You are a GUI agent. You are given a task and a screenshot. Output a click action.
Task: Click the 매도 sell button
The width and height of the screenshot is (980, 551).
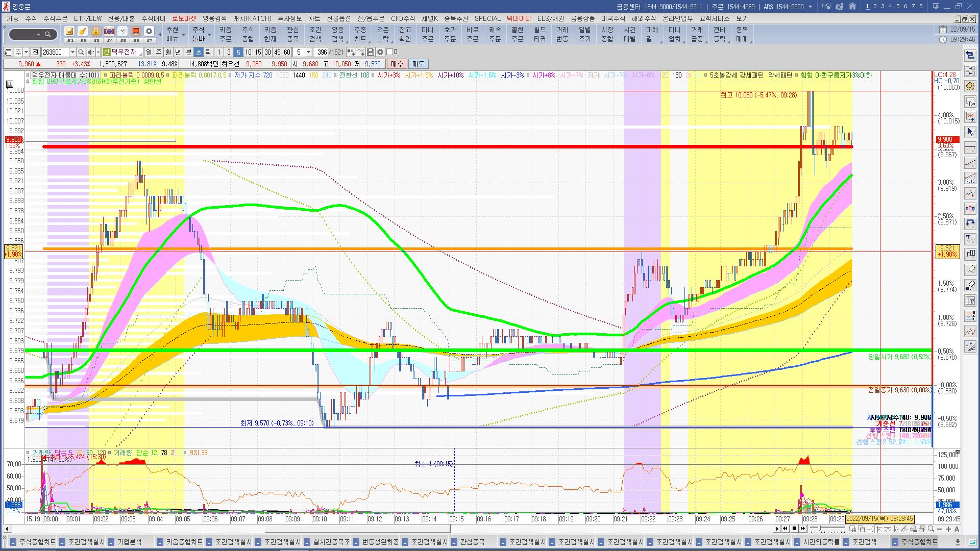(x=418, y=64)
